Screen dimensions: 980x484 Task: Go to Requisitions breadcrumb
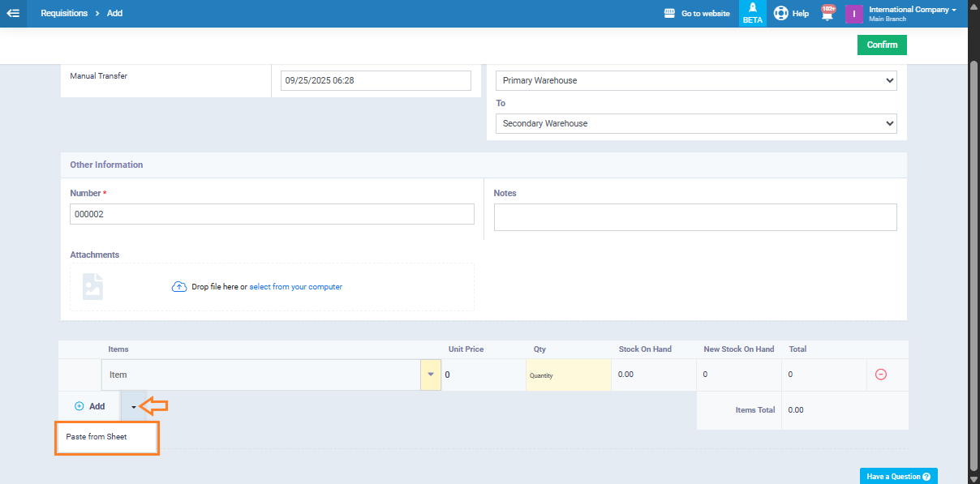(x=64, y=14)
